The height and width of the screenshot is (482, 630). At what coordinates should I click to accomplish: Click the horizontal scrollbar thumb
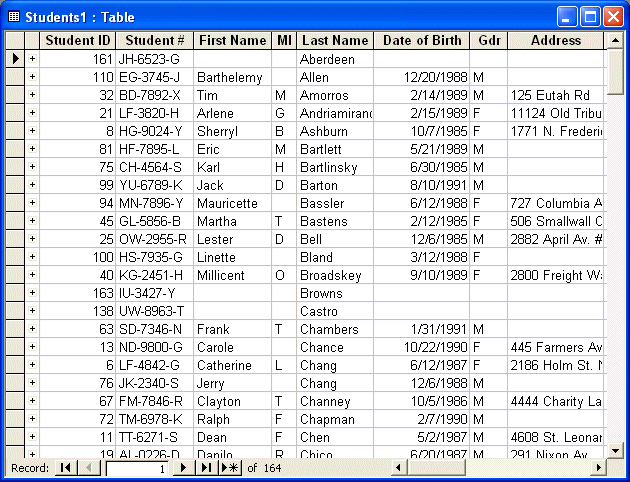tap(436, 468)
